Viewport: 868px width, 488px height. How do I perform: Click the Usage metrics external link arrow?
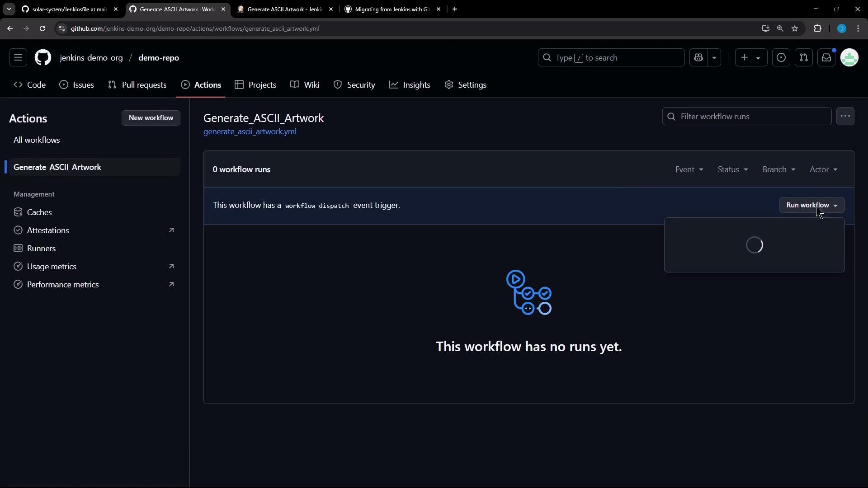click(x=171, y=266)
